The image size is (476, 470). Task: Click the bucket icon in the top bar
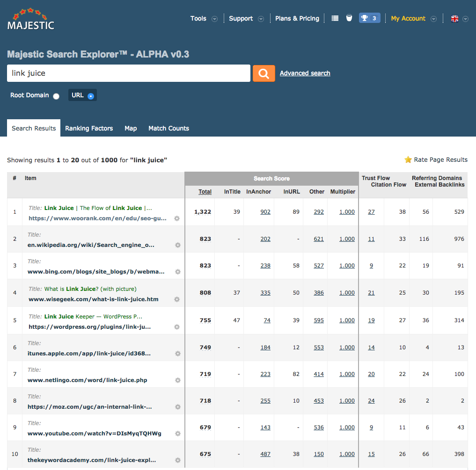pyautogui.click(x=349, y=18)
